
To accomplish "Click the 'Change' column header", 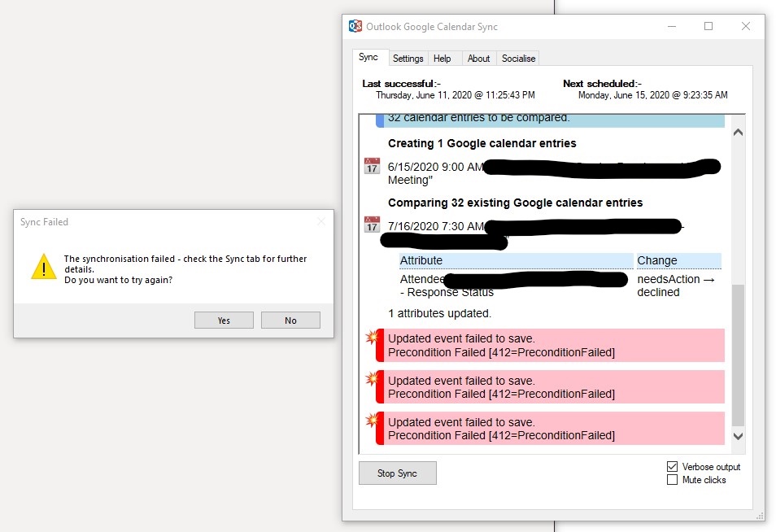I will coord(678,260).
